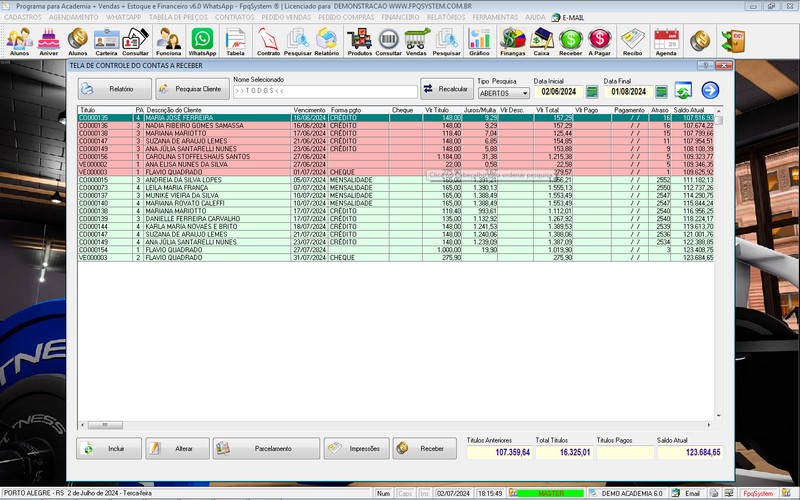
Task: Open calendar picker for Data Inicial
Action: 592,92
